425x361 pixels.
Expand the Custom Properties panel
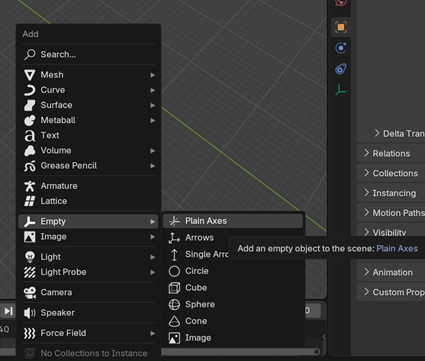391,292
